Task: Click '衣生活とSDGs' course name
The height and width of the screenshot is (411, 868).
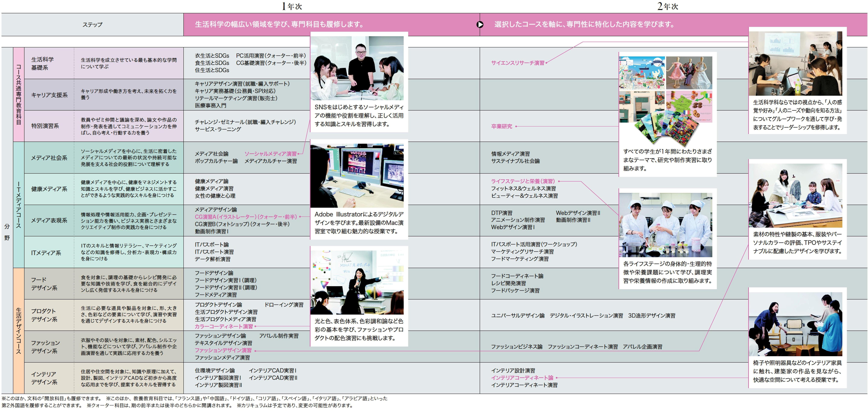Action: (x=212, y=56)
